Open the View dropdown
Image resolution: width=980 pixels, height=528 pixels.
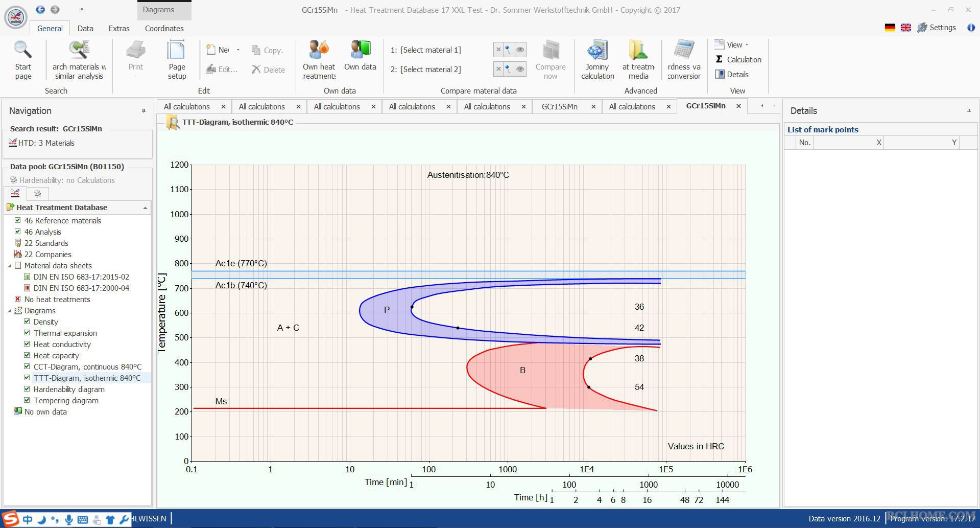(732, 44)
